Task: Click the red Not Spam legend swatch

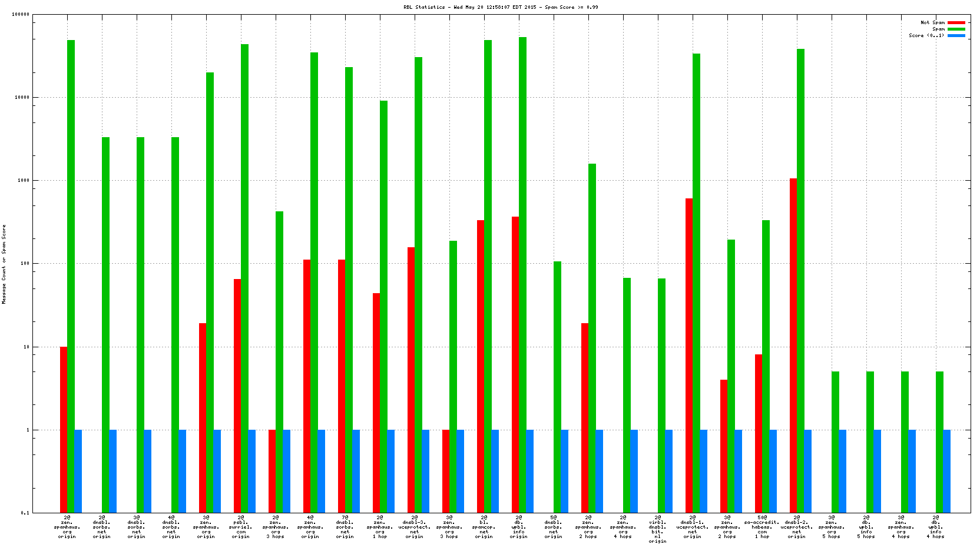Action: (956, 22)
